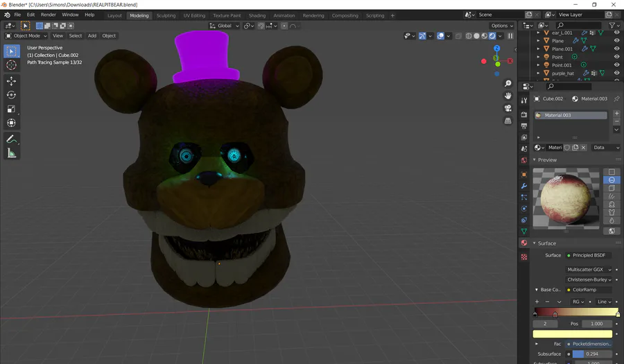624x364 pixels.
Task: Open the Render menu
Action: 48,15
